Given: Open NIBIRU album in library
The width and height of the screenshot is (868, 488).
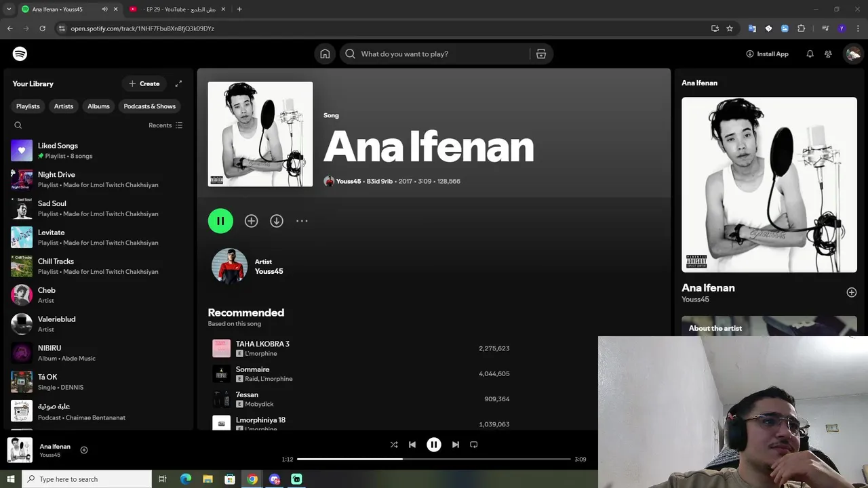Looking at the screenshot, I should pos(98,353).
